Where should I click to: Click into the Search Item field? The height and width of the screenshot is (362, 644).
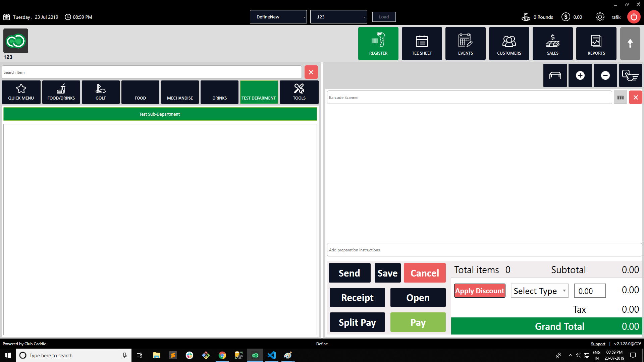[152, 72]
